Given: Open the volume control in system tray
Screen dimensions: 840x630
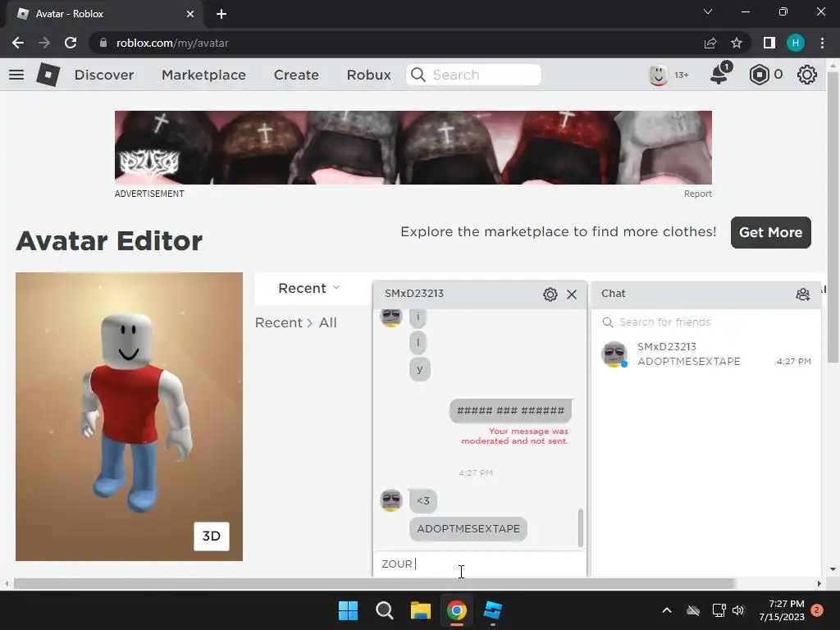Looking at the screenshot, I should (738, 610).
